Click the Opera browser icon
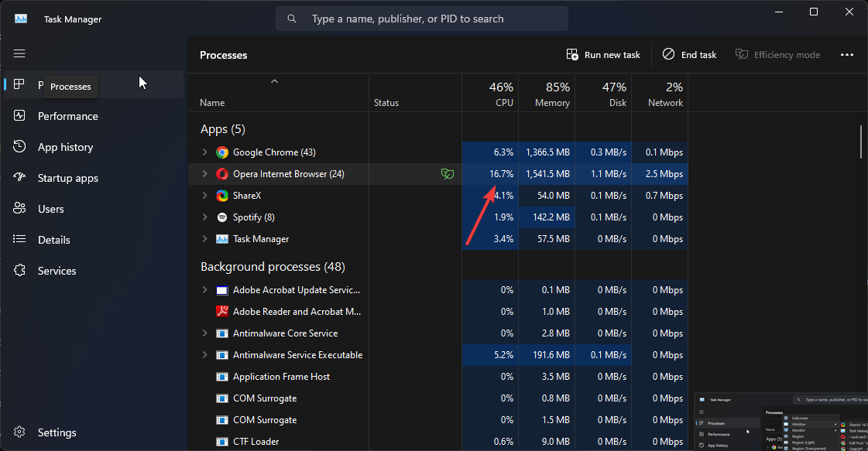This screenshot has height=451, width=868. [x=222, y=174]
